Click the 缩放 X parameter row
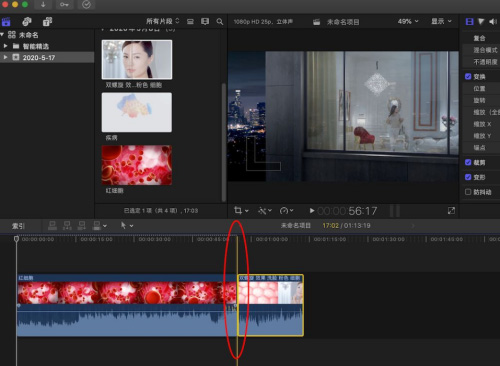 tap(481, 124)
